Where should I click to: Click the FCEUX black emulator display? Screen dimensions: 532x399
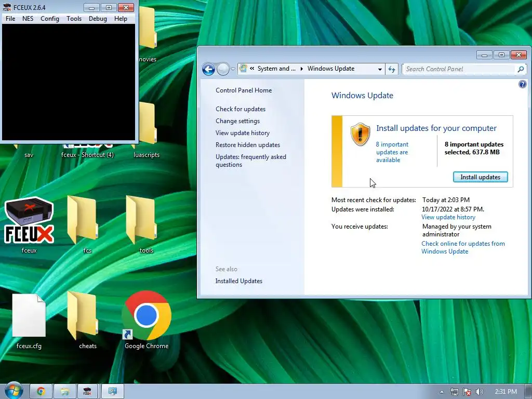(69, 82)
